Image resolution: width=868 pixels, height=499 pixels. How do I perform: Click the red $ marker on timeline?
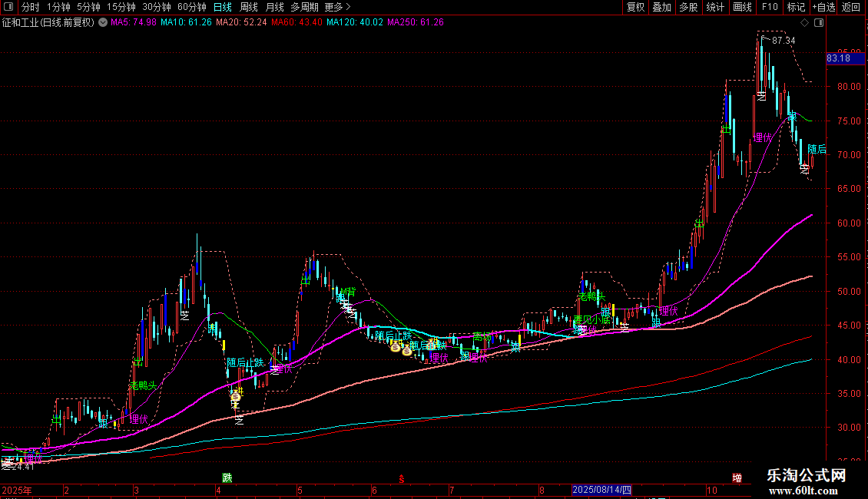(x=400, y=479)
